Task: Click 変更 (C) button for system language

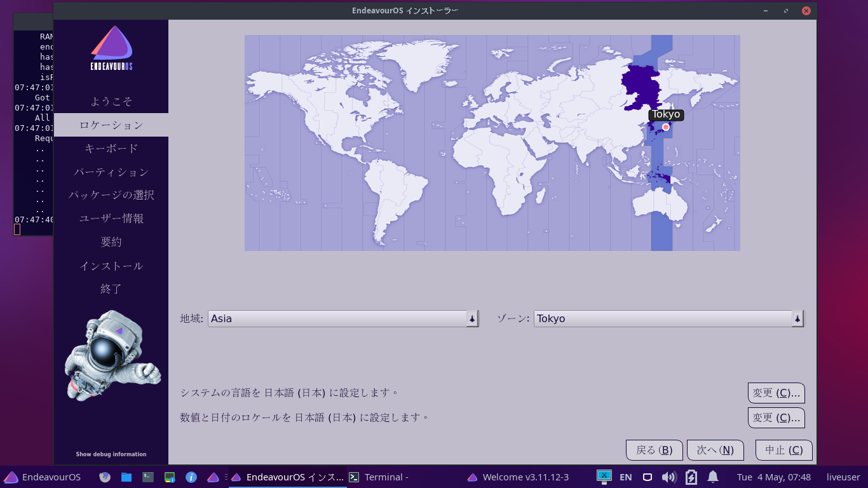Action: 776,393
